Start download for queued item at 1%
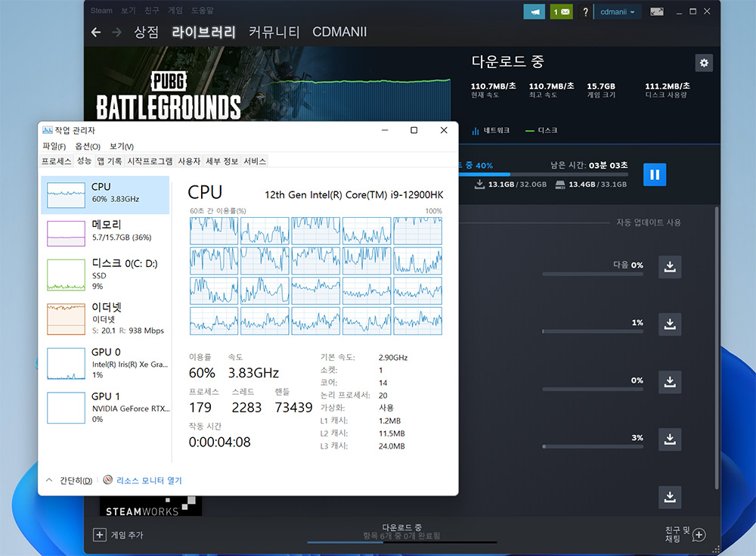The width and height of the screenshot is (756, 556). [x=670, y=325]
